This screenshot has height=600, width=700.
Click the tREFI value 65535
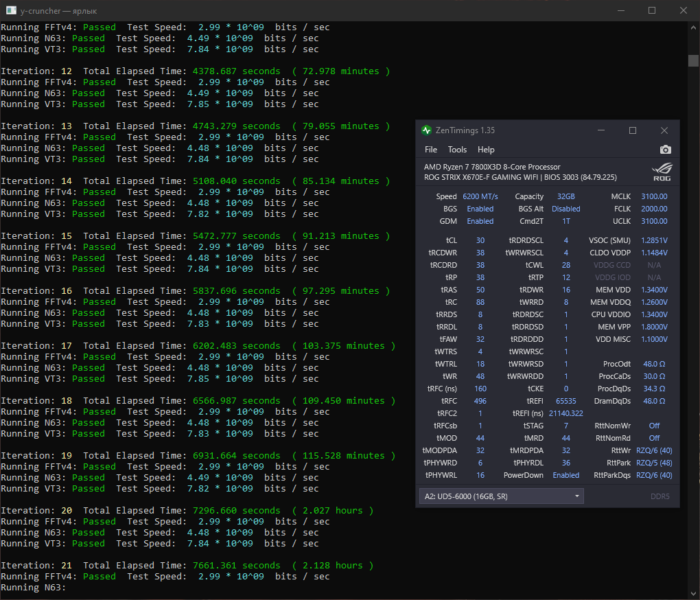(565, 401)
